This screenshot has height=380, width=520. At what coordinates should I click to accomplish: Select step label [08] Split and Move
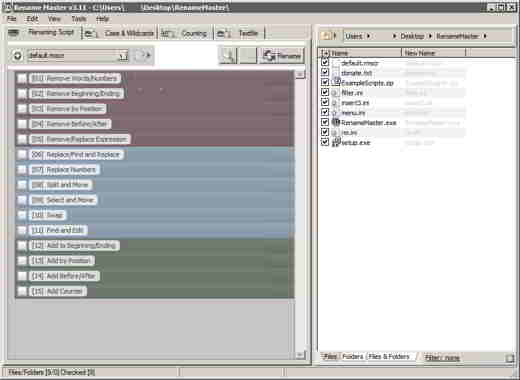tap(60, 185)
